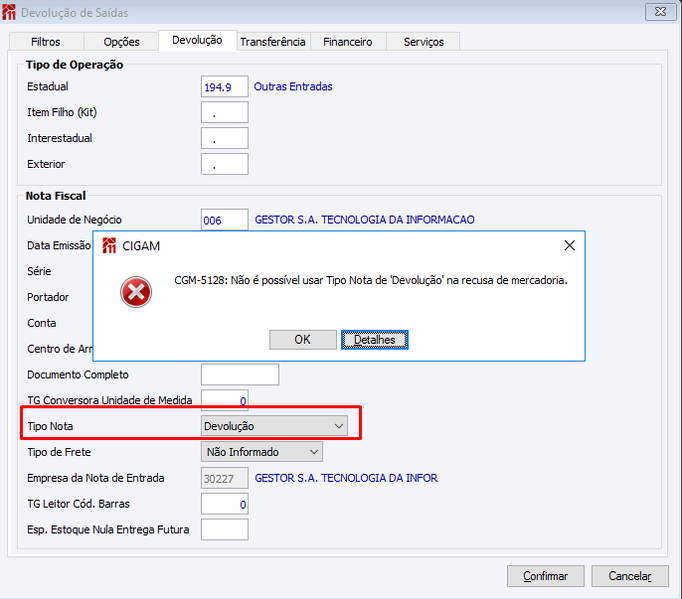Close the Devolução de Saídas window

point(660,12)
